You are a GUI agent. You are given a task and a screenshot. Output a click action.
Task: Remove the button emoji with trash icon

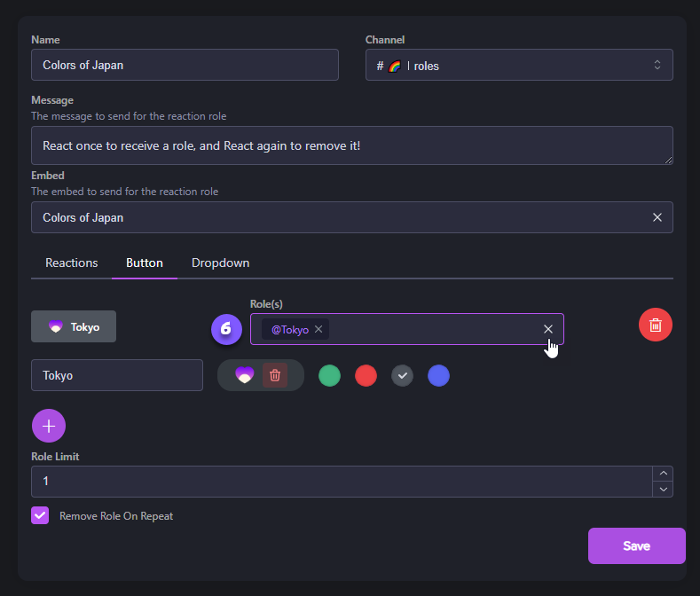(x=275, y=375)
